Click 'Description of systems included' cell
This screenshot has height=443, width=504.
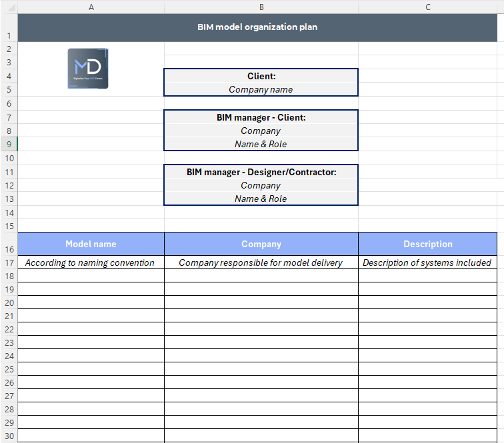tap(428, 262)
